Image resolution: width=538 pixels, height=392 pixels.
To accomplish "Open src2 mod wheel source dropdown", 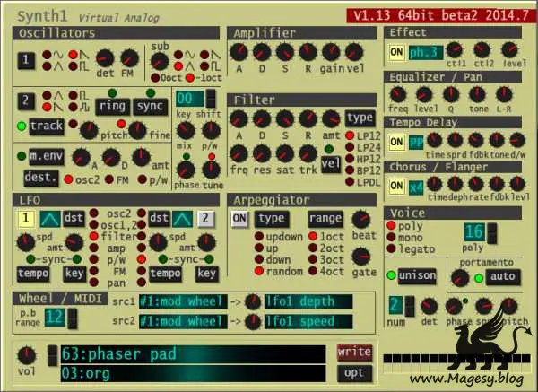I will pos(183,322).
